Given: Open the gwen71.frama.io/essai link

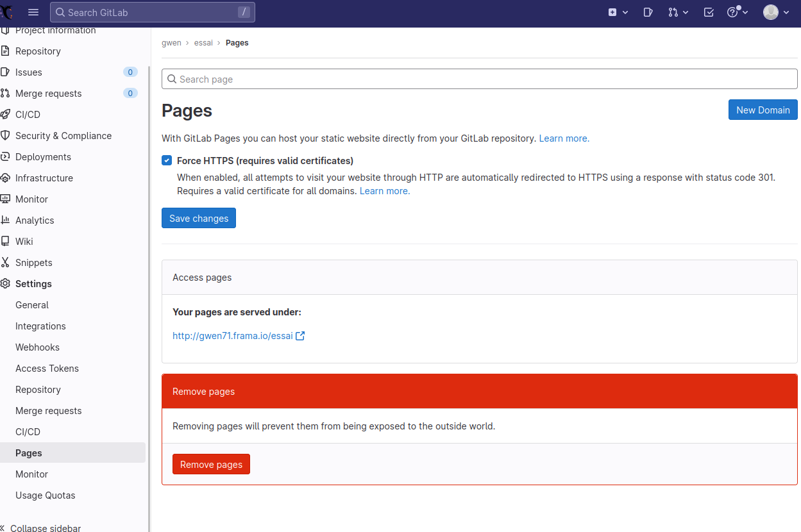Looking at the screenshot, I should pyautogui.click(x=232, y=336).
